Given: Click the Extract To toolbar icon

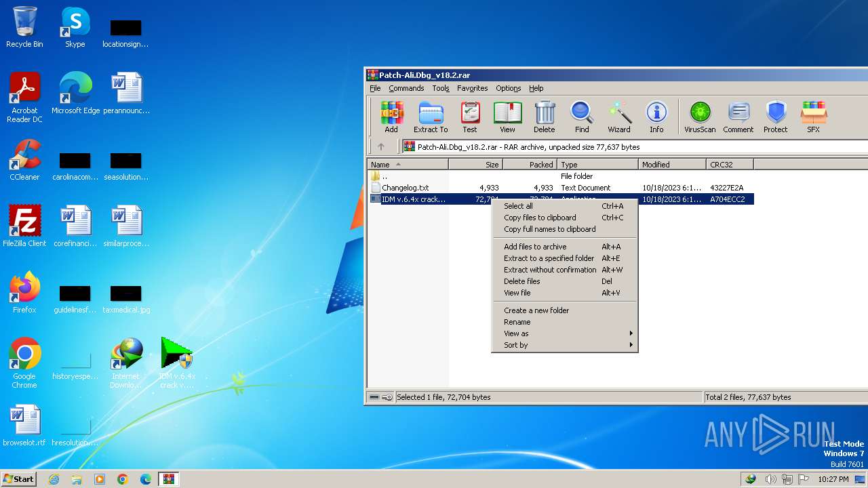Looking at the screenshot, I should [x=431, y=117].
